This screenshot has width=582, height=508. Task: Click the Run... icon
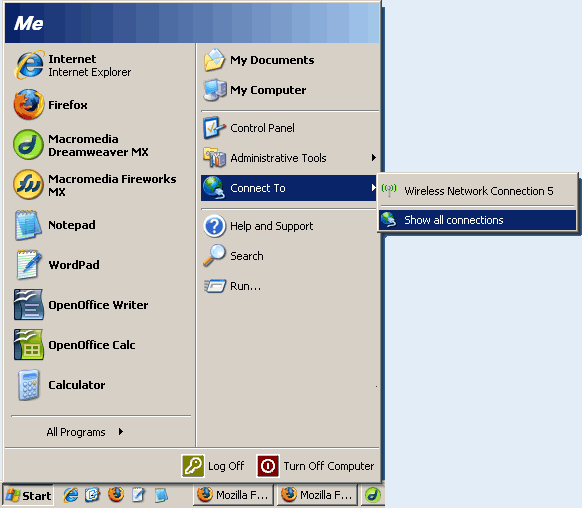[x=215, y=286]
